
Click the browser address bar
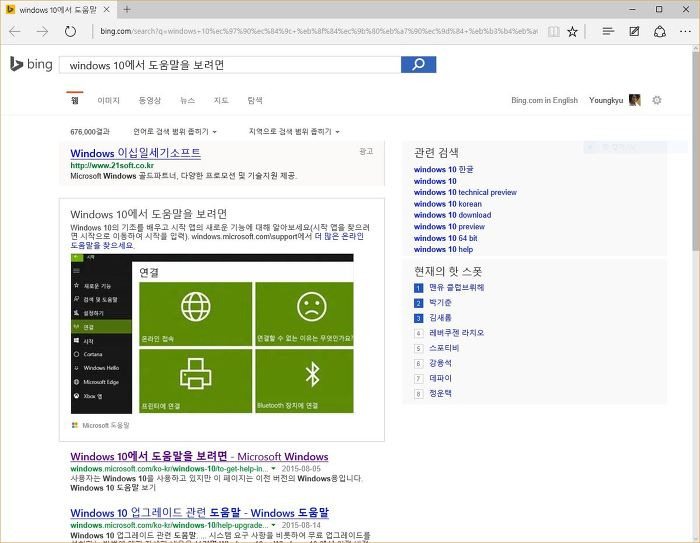[x=318, y=31]
